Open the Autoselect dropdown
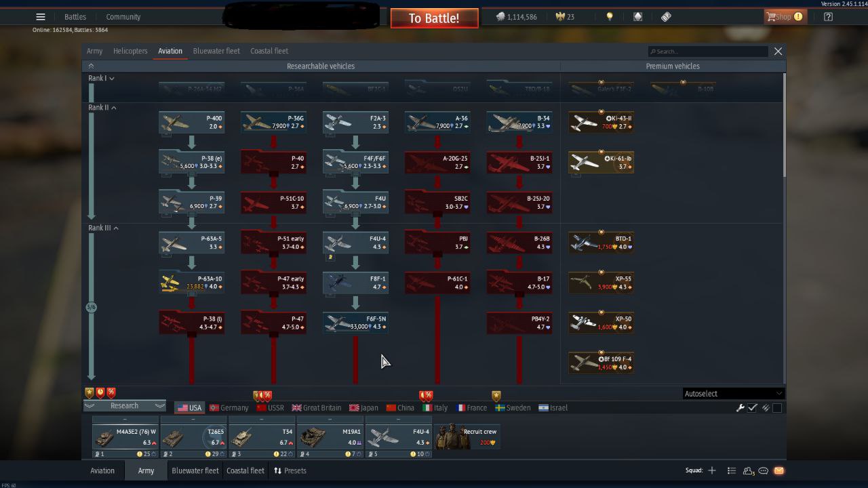This screenshot has width=868, height=488. coord(733,394)
